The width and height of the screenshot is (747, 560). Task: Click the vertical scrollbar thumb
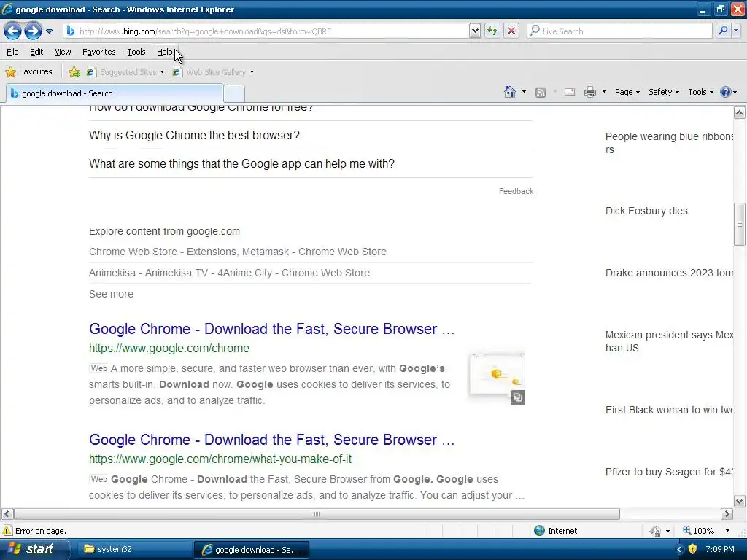pyautogui.click(x=740, y=224)
